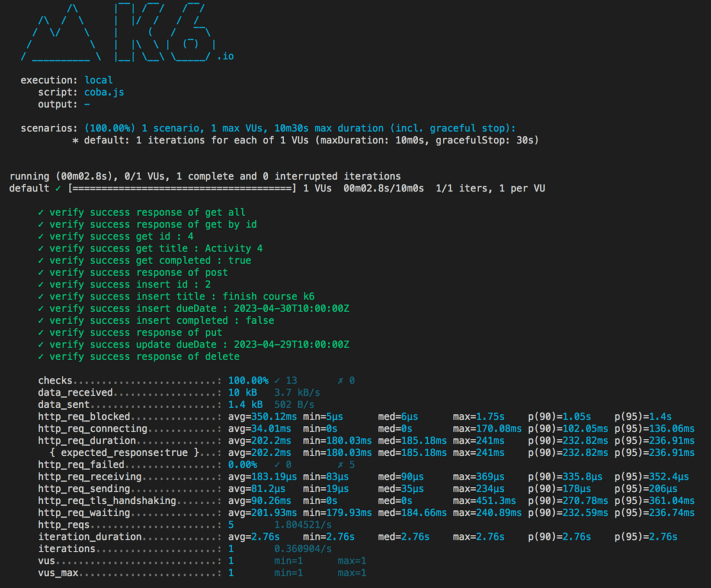Viewport: 711px width, 588px height.
Task: Click "✗ 0" in the checks row
Action: (347, 381)
